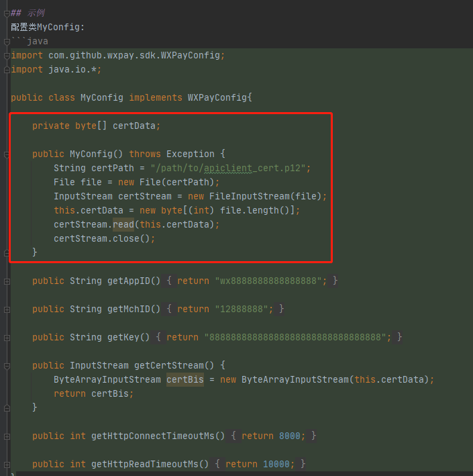Click the folded opening brace after getKey()
Viewport: 473px width, 476px height.
158,337
